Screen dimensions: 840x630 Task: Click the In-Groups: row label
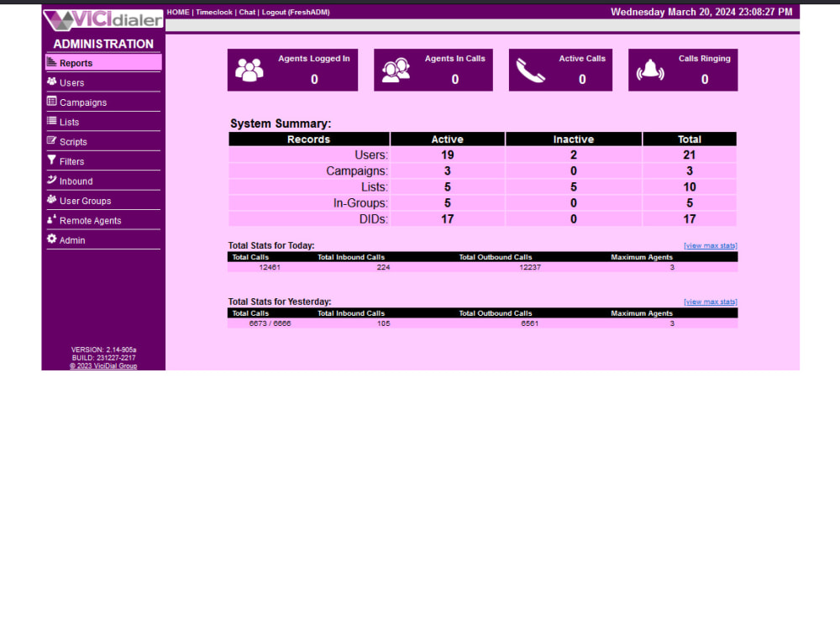pos(360,203)
